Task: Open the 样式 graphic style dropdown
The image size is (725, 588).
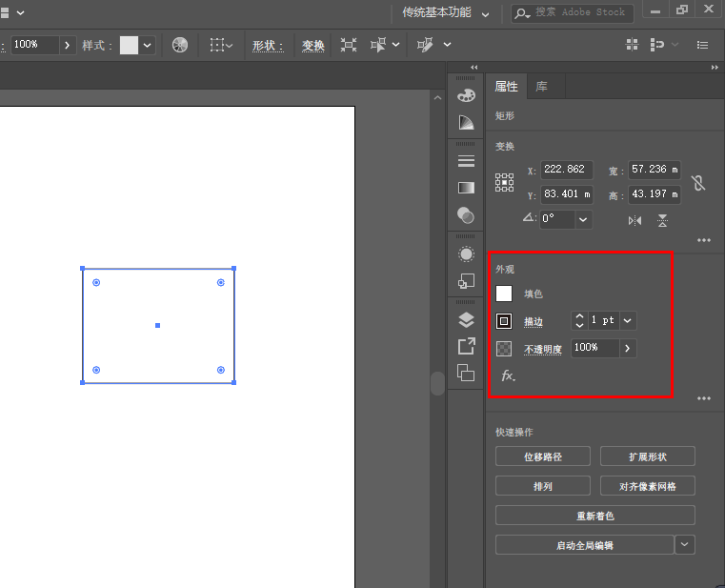Action: point(147,46)
